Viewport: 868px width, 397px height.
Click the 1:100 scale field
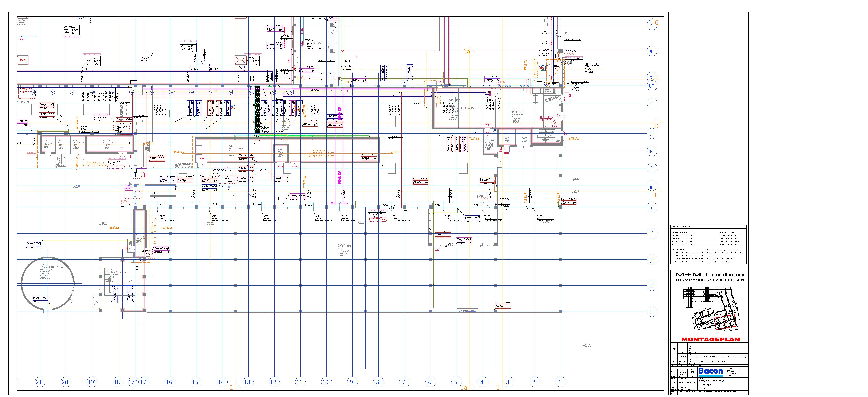(674, 382)
